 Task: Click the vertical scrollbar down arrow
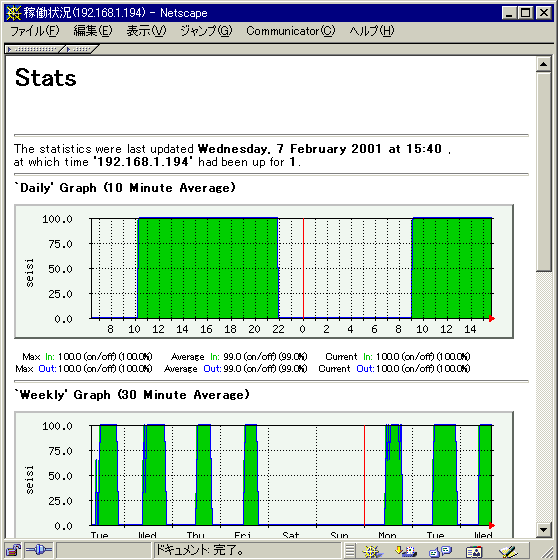point(544,530)
